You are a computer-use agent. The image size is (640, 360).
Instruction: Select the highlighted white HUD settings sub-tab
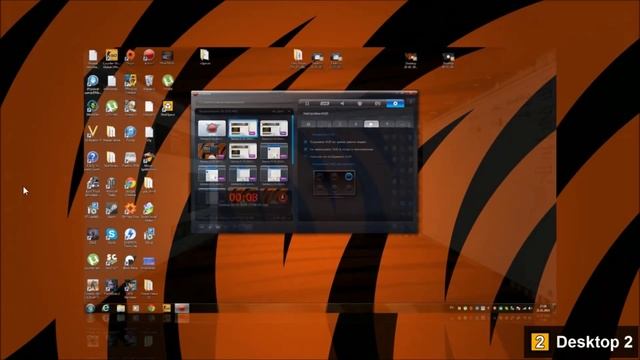[x=371, y=124]
